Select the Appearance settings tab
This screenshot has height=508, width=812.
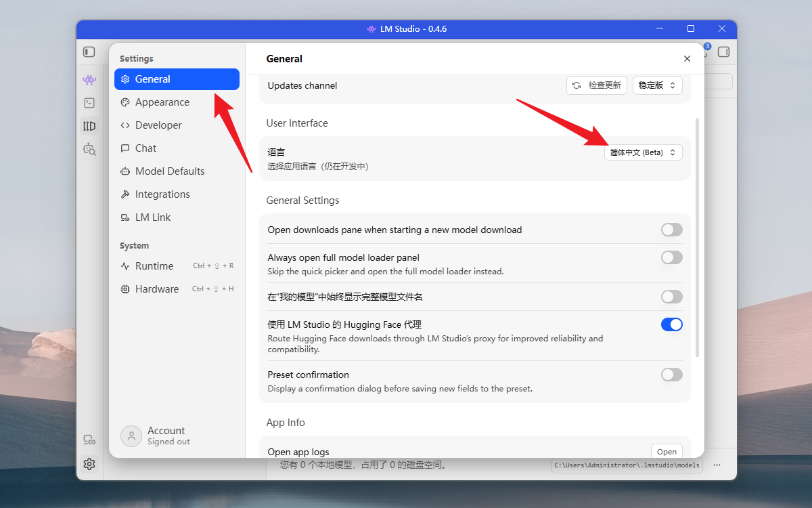[x=162, y=102]
